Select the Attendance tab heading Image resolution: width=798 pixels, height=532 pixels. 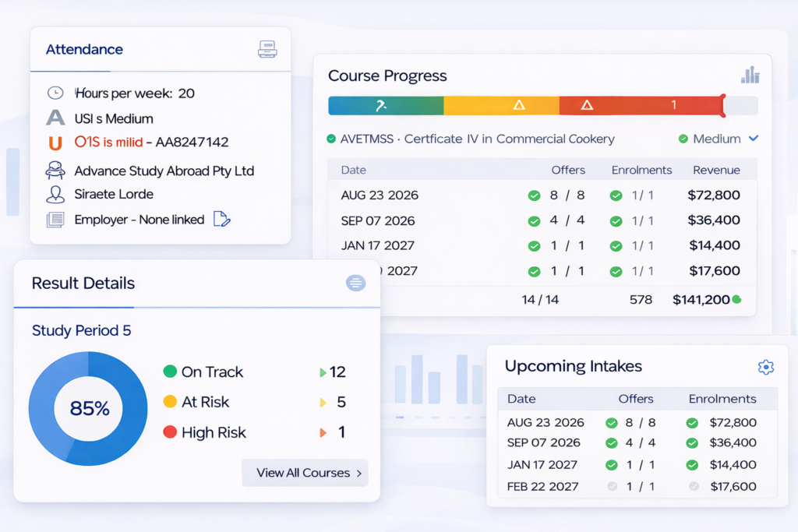coord(84,50)
